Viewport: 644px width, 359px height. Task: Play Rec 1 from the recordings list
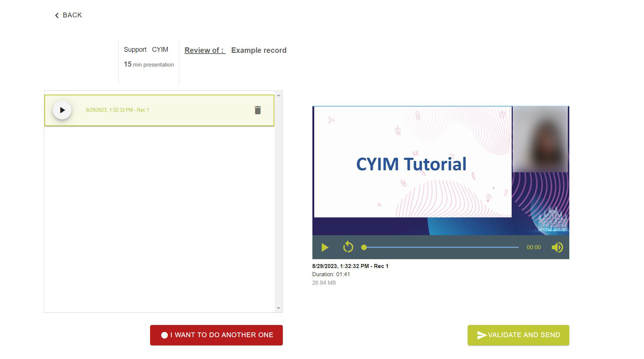[x=62, y=110]
